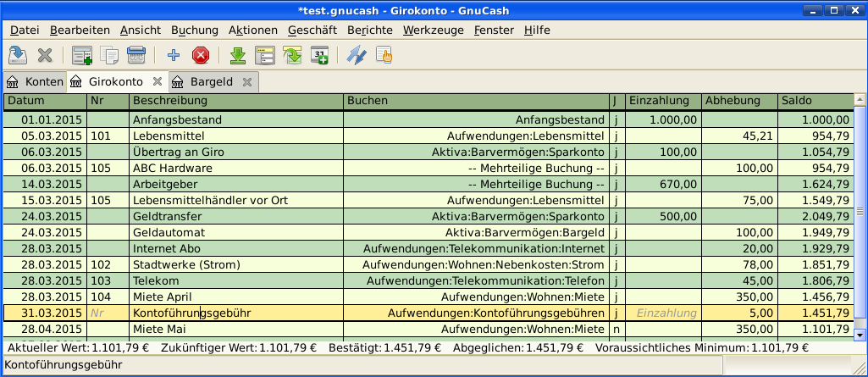
Task: Record transaction with green down-arrow icon
Action: click(238, 56)
